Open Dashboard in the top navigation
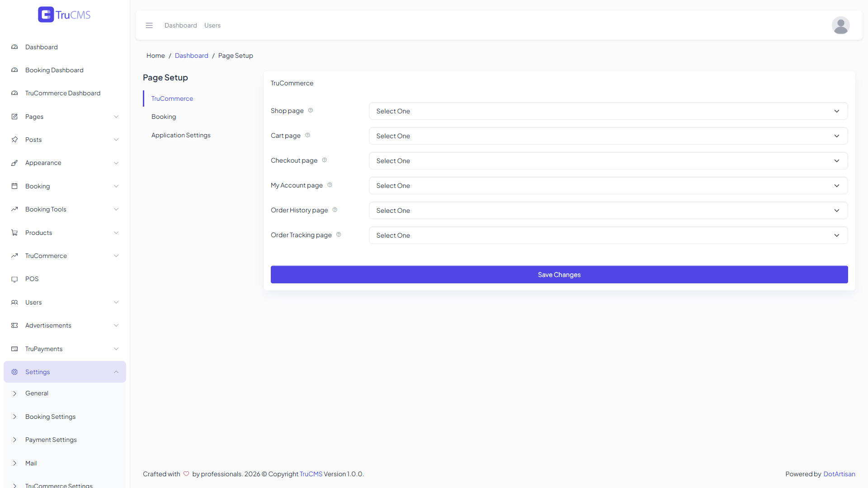Image resolution: width=868 pixels, height=488 pixels. tap(181, 25)
